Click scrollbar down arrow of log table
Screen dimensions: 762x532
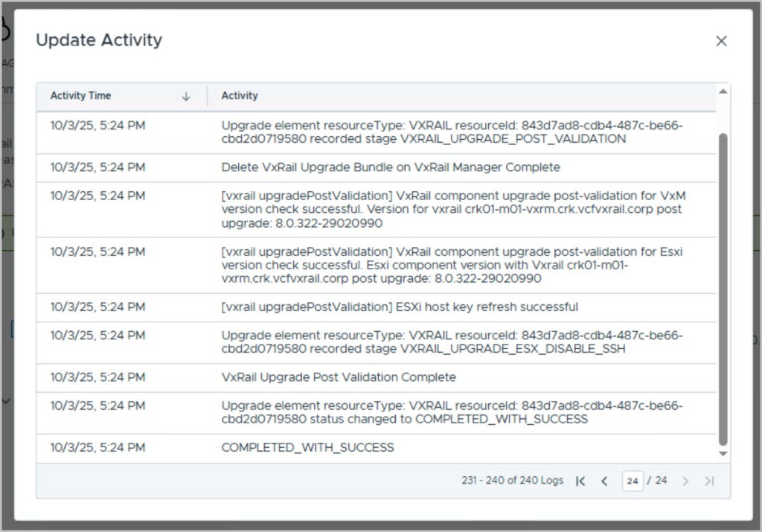(723, 454)
